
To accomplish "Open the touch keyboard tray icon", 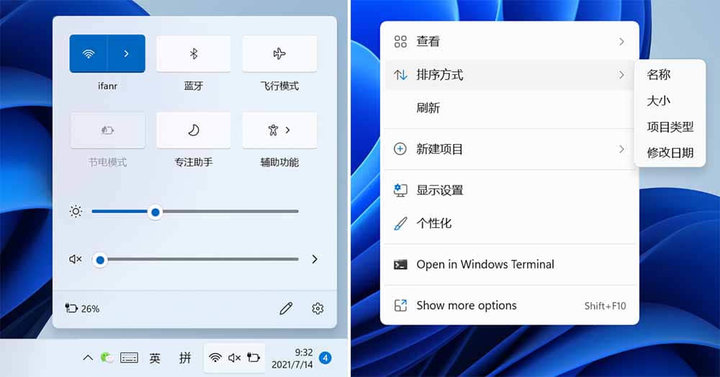I will click(x=129, y=357).
